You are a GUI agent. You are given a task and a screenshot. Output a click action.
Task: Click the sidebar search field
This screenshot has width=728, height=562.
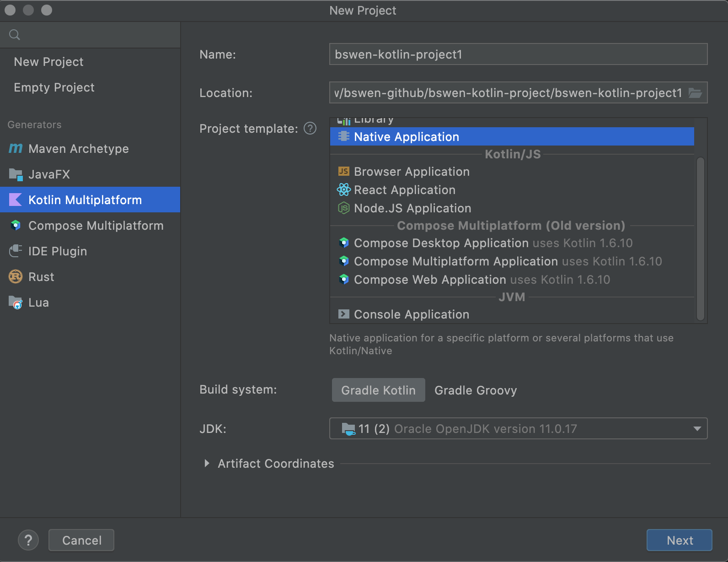click(90, 35)
